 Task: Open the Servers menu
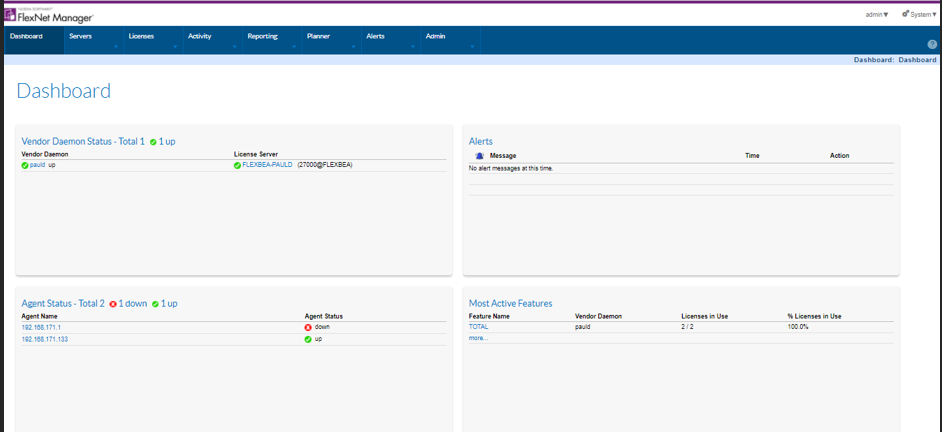pyautogui.click(x=81, y=37)
